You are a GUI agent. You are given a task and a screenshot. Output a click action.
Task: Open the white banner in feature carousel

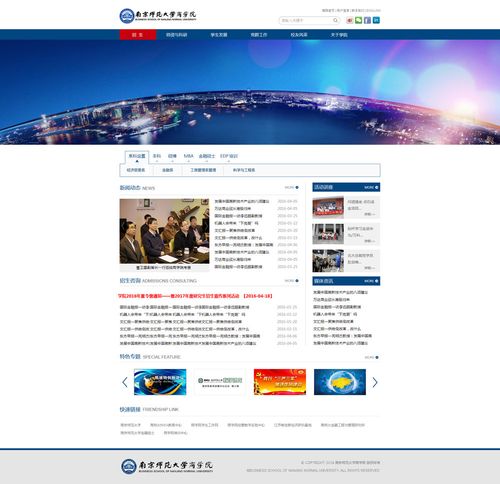(x=220, y=382)
